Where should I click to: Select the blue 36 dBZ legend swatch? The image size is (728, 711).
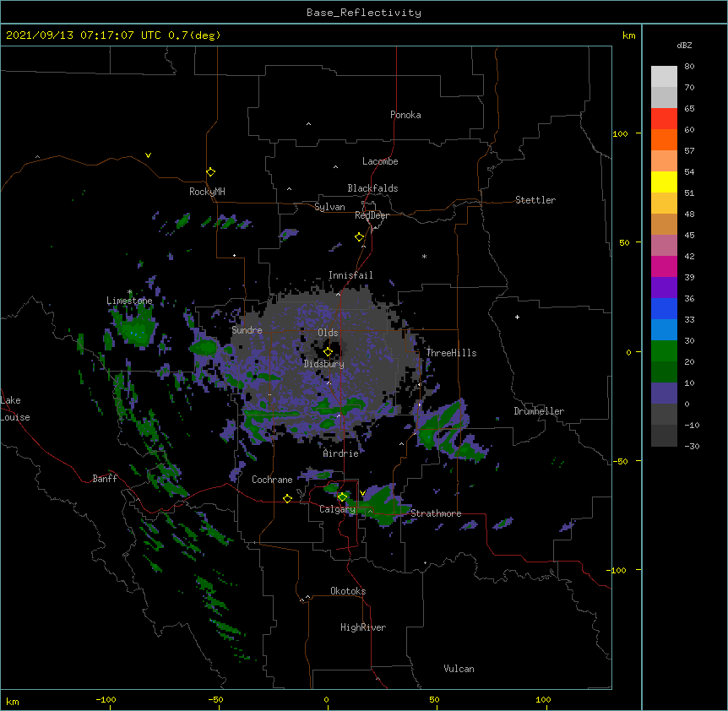(x=664, y=308)
